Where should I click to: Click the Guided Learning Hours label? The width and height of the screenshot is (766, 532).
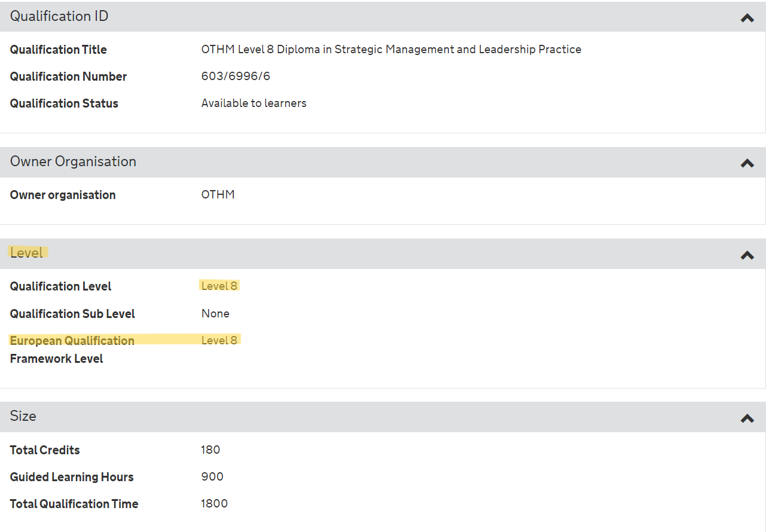(x=72, y=477)
